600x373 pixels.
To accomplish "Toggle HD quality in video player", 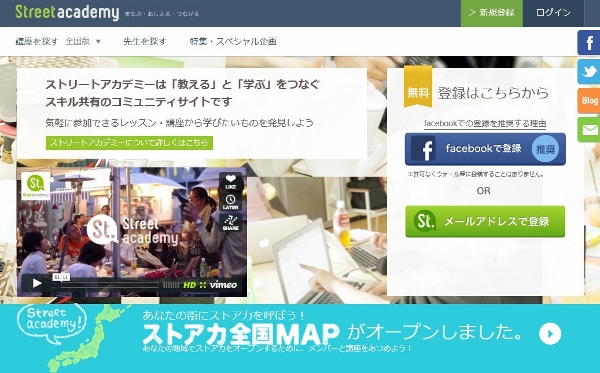I will (x=189, y=285).
